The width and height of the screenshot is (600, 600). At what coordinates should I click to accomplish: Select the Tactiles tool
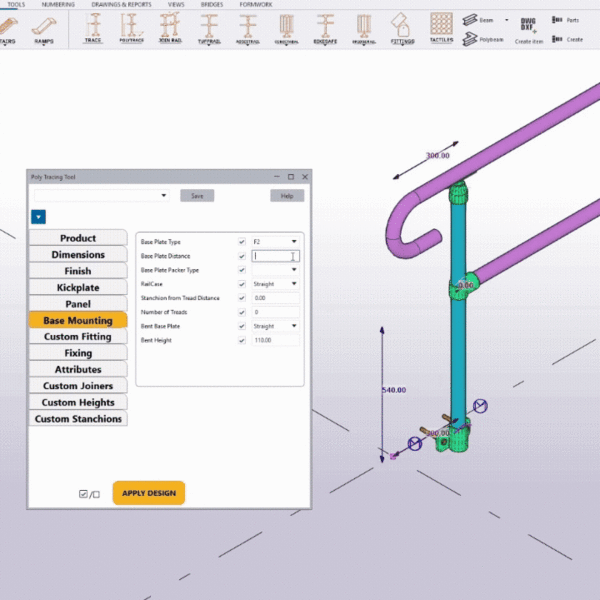[x=441, y=27]
